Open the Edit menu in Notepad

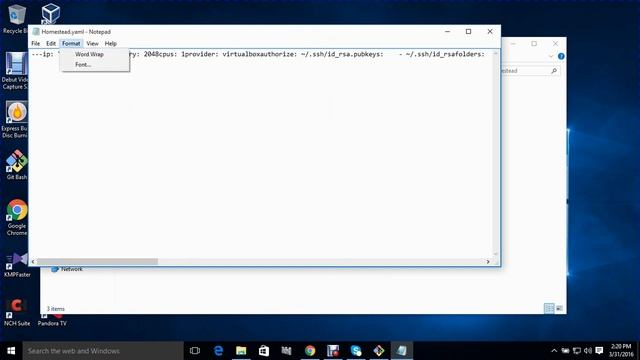51,43
